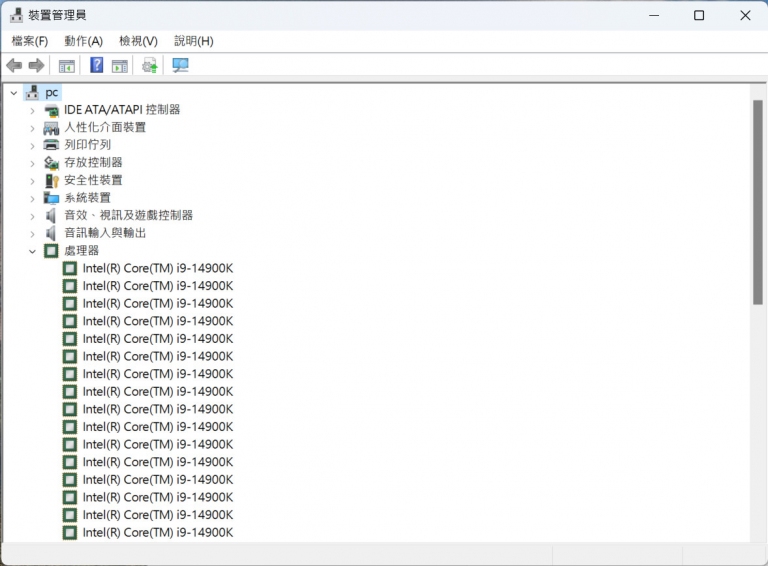The height and width of the screenshot is (566, 768).
Task: Show or hide the console tree pane
Action: 67,66
